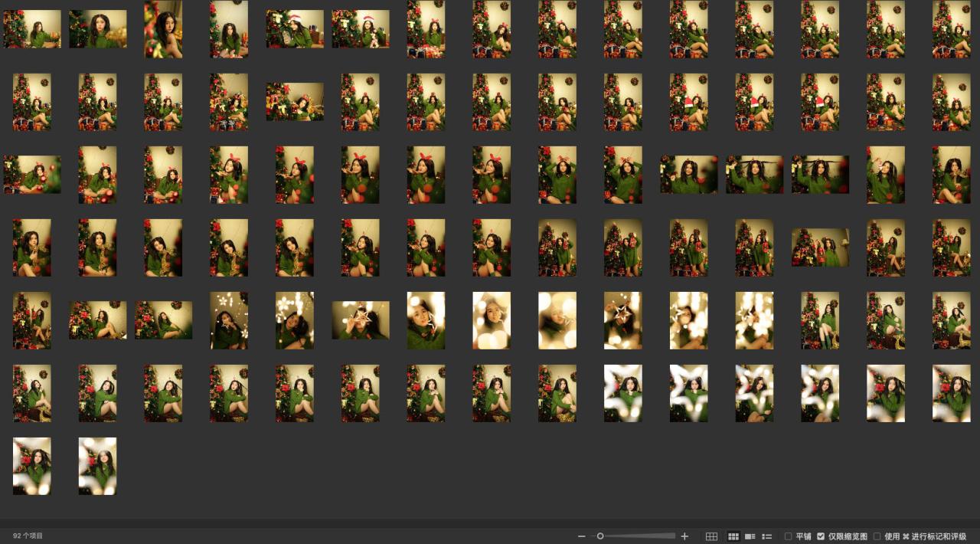This screenshot has width=980, height=544.
Task: Select the last thumbnail in the sixth row
Action: tap(952, 393)
